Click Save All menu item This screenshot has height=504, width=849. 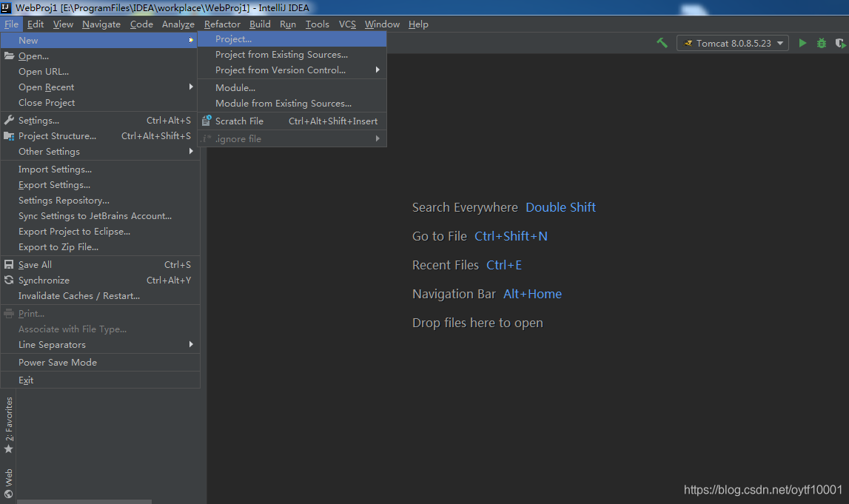pyautogui.click(x=100, y=265)
